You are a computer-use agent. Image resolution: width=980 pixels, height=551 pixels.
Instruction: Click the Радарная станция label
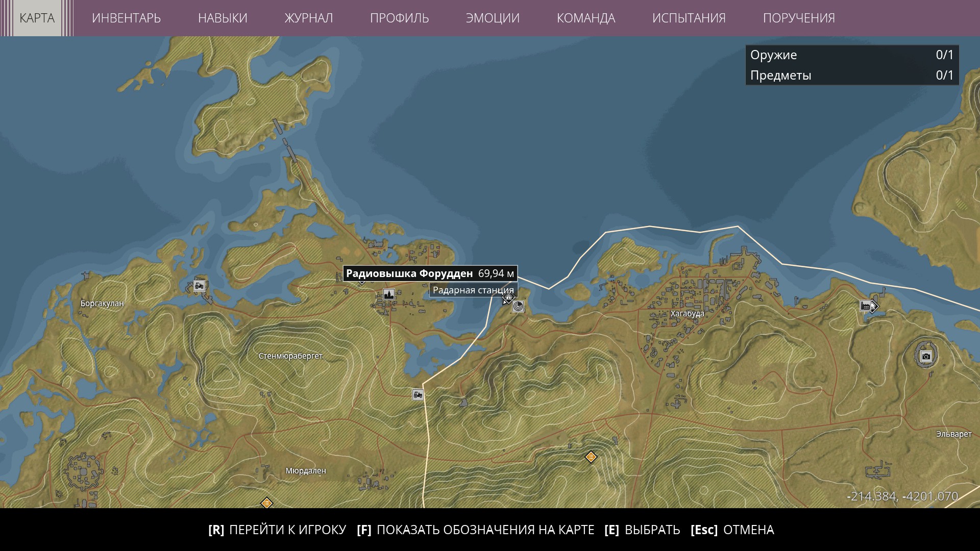[473, 290]
